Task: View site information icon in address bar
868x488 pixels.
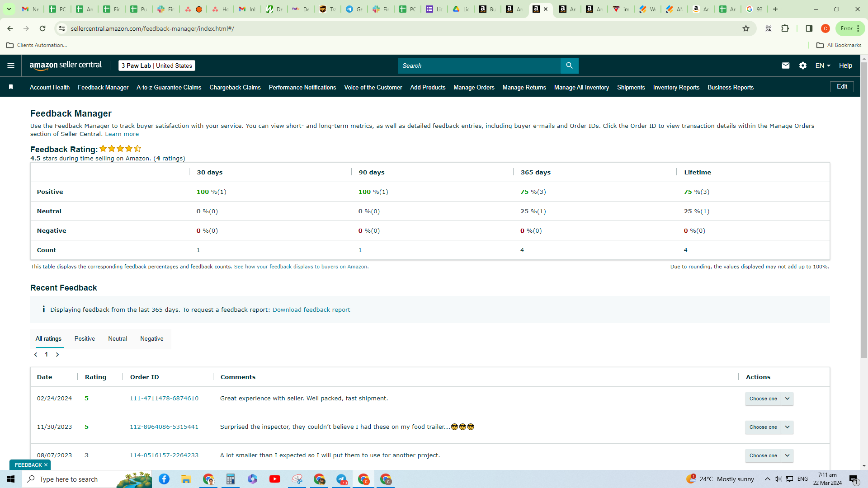Action: coord(62,28)
